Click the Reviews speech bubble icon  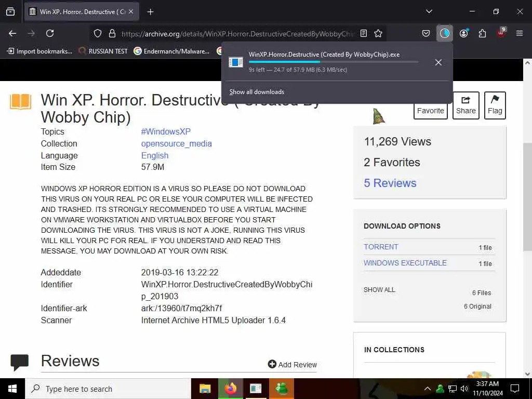(20, 362)
